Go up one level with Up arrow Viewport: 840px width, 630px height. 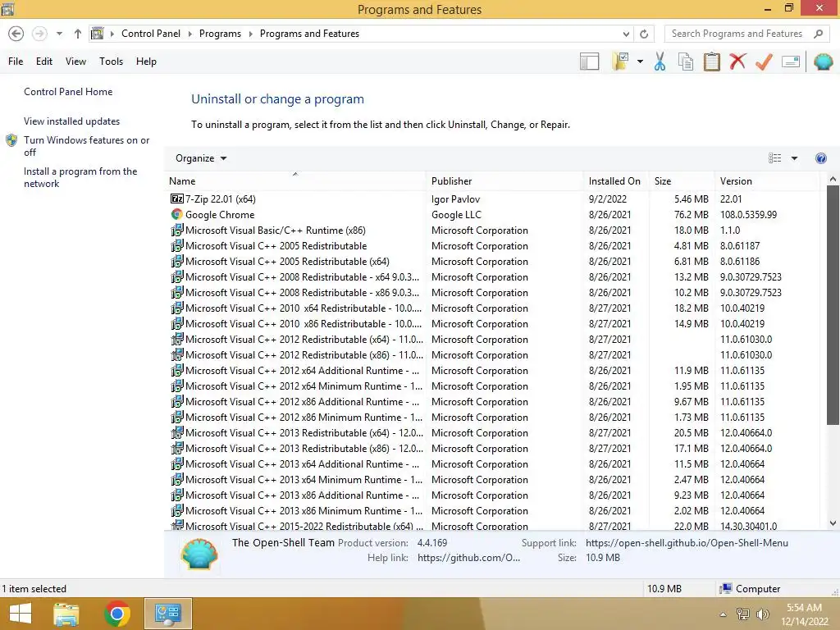[x=78, y=34]
